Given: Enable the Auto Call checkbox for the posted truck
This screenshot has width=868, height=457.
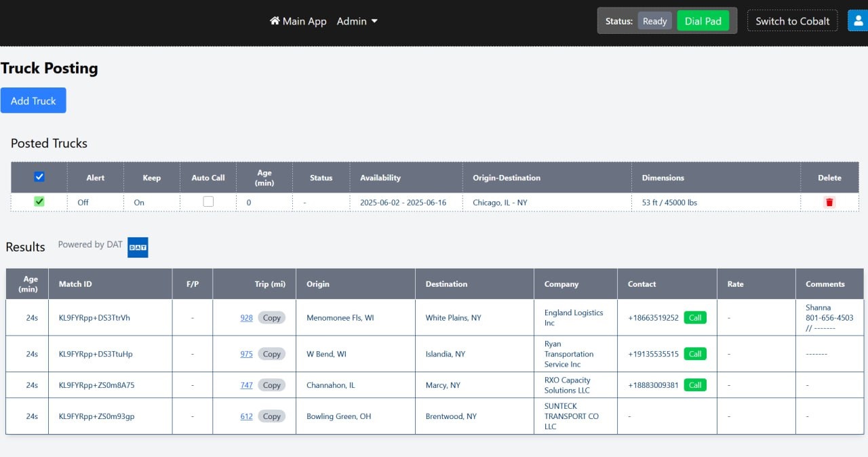Looking at the screenshot, I should [208, 201].
